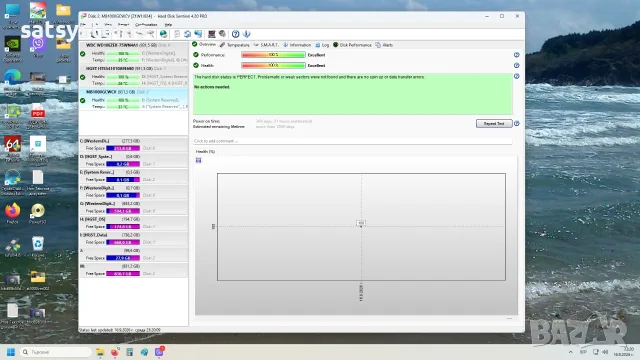Click Repeat Test button

pyautogui.click(x=494, y=123)
